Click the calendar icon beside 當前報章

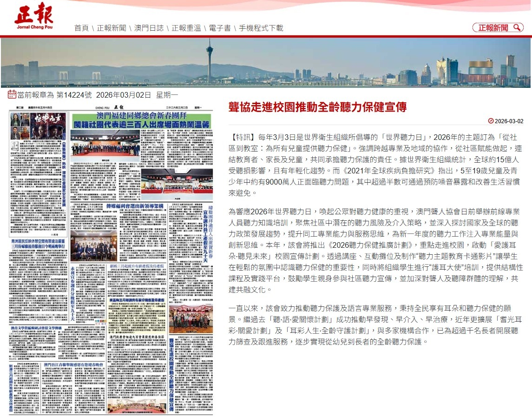[x=12, y=94]
